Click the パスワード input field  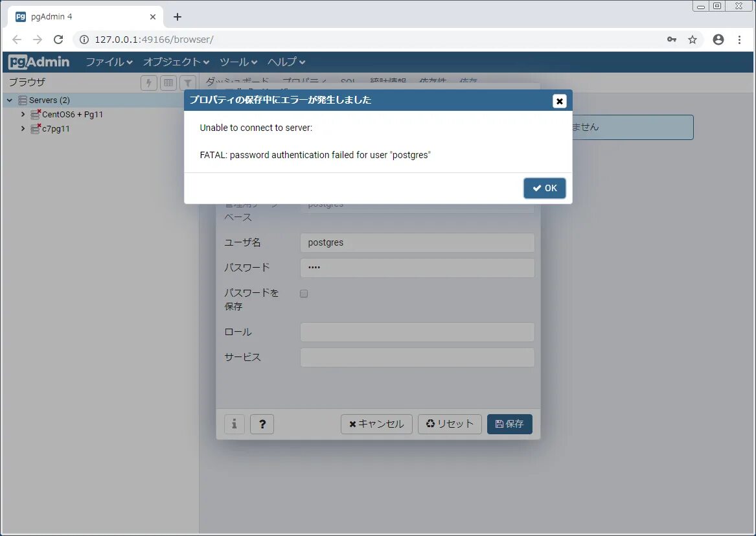point(417,268)
